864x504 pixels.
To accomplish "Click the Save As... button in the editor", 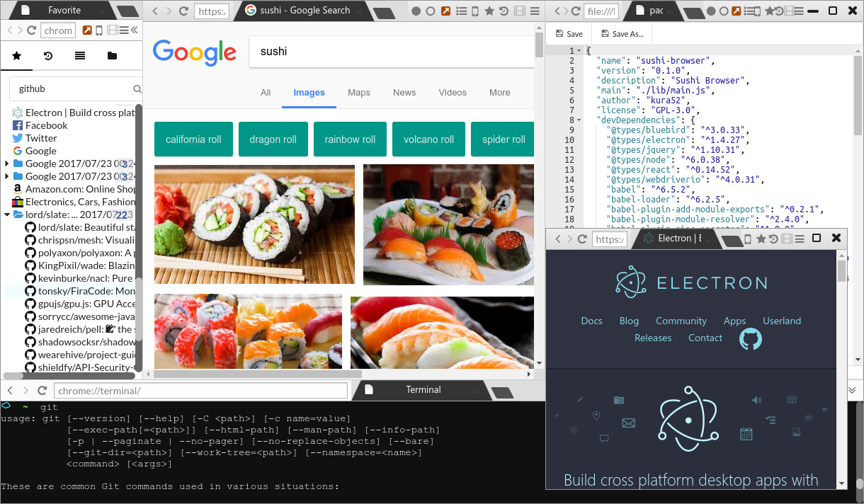I will click(622, 34).
